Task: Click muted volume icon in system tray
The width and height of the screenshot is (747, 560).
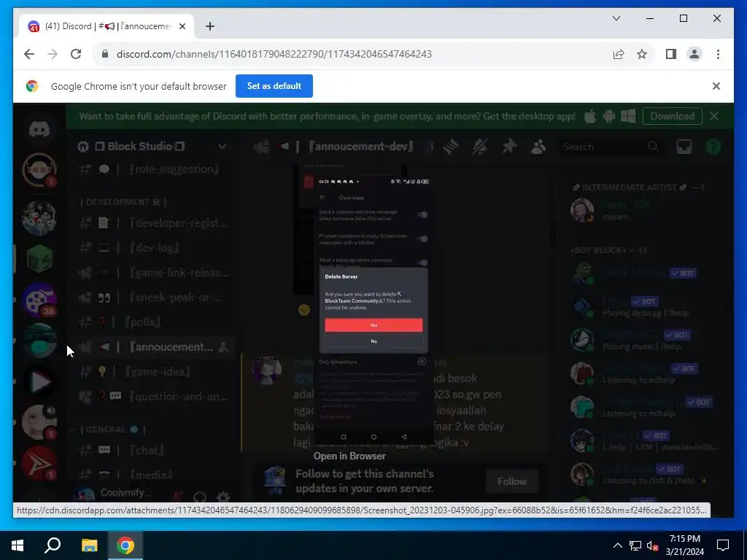Action: click(653, 545)
